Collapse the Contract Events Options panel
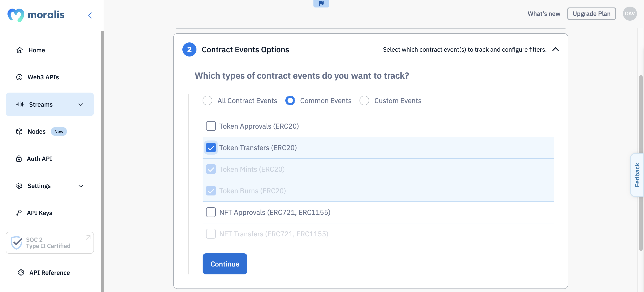This screenshot has width=644, height=292. pos(555,49)
